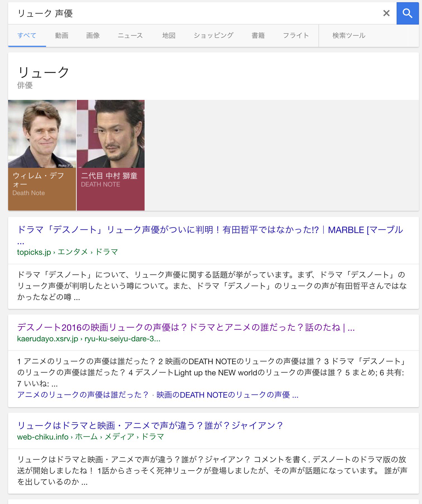The height and width of the screenshot is (504, 422).
Task: Switch to the 画像 tab
Action: (93, 35)
